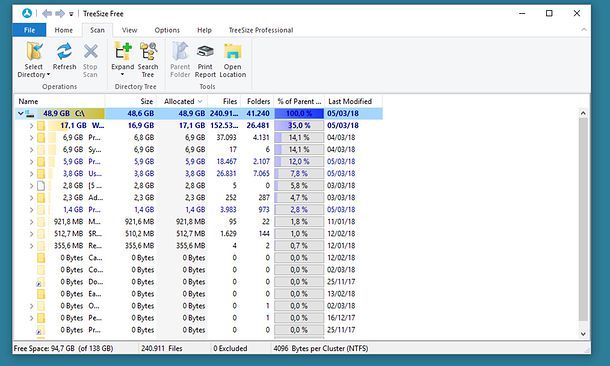Image resolution: width=610 pixels, height=366 pixels.
Task: Sort by the Files column header
Action: [224, 102]
